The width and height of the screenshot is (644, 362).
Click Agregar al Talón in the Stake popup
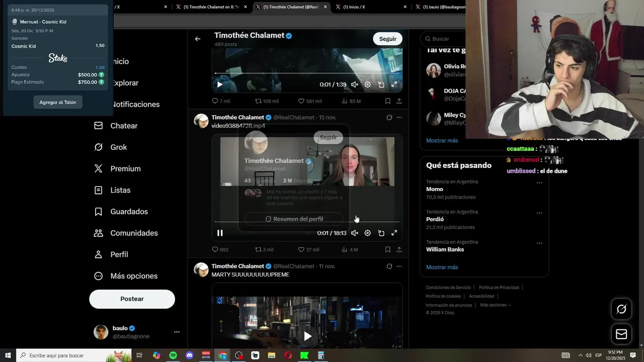[58, 102]
